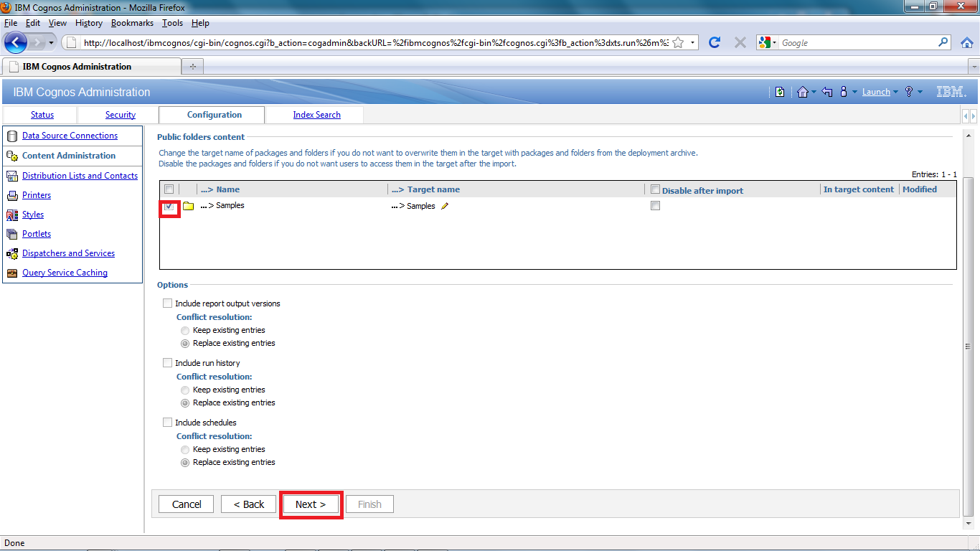
Task: Open the Firefox Edit menu
Action: point(33,23)
